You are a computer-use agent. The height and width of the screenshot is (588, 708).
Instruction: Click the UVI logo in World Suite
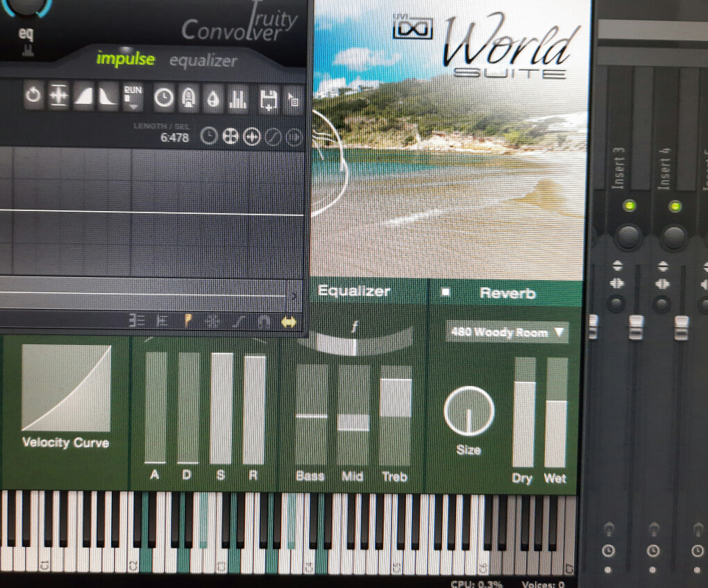(413, 27)
